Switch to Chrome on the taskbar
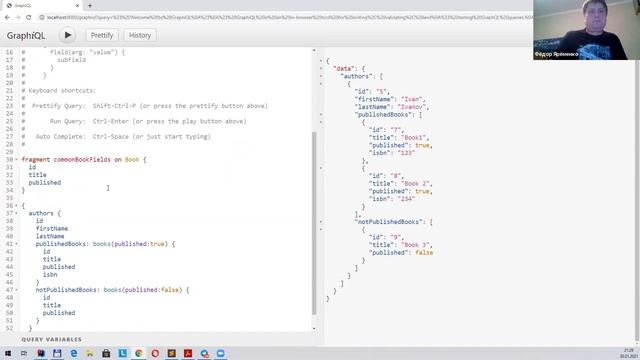640x360 pixels. pos(139,353)
